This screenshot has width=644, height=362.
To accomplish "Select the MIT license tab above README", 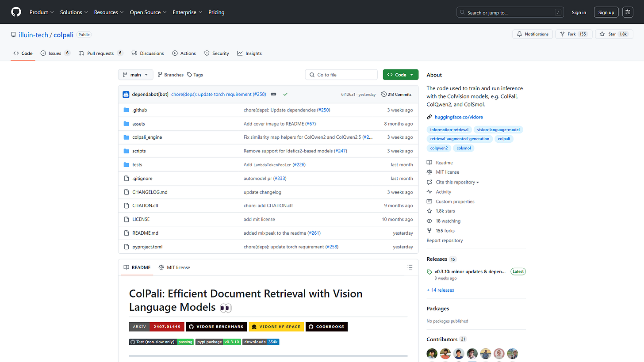I will coord(174,267).
